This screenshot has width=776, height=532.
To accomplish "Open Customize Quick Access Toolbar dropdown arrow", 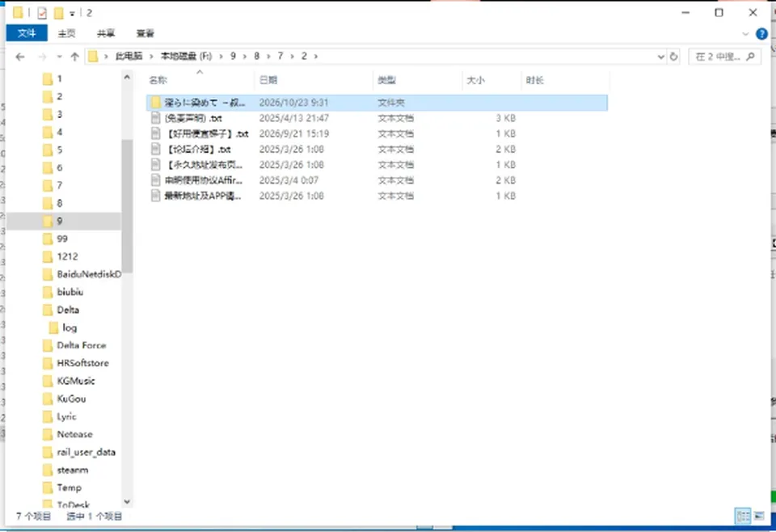I will (x=72, y=14).
